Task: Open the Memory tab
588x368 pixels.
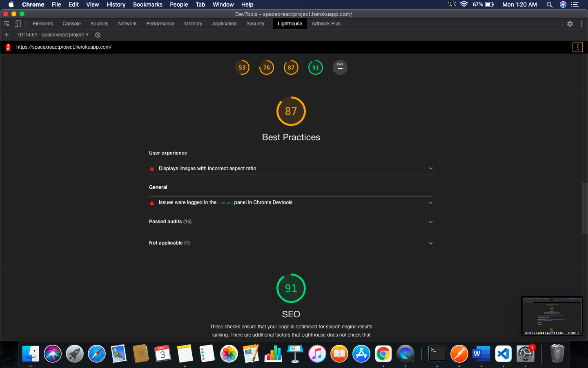Action: (x=193, y=24)
